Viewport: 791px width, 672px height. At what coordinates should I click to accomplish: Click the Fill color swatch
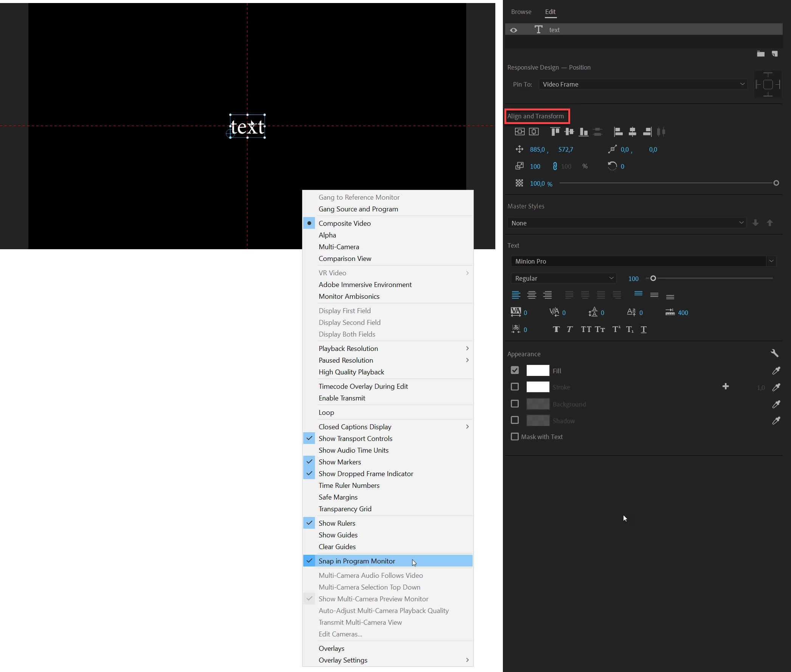pos(537,371)
